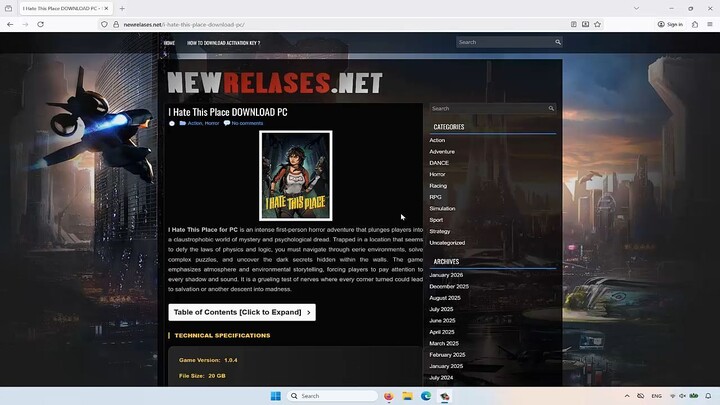Open the extensions puzzle icon
This screenshot has width=720, height=405.
tap(695, 24)
